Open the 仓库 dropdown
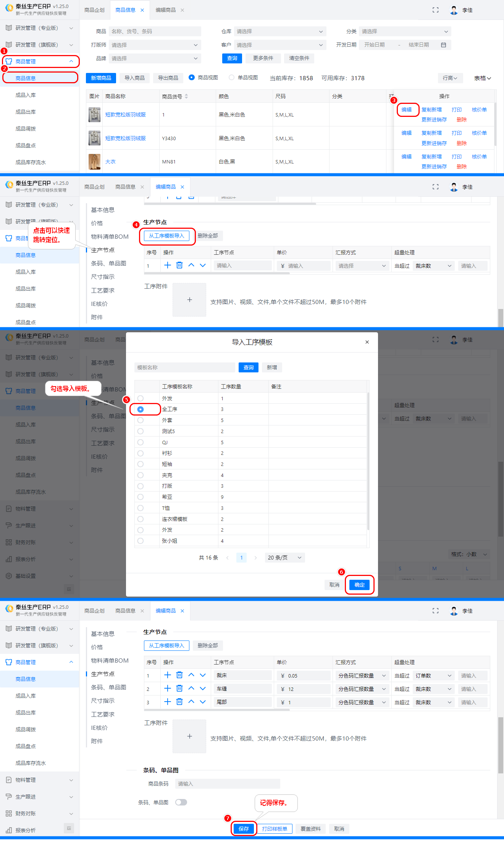Image resolution: width=504 pixels, height=841 pixels. [x=280, y=31]
